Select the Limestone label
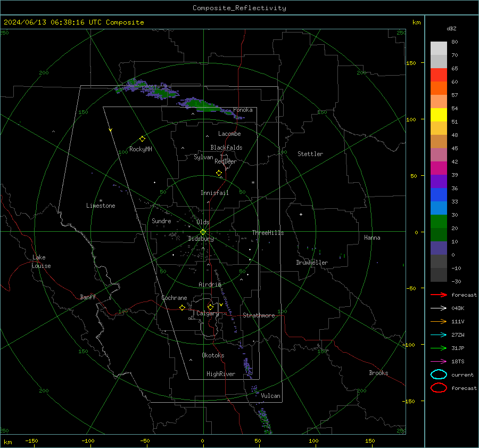Viewport: 479px width, 448px height. tap(101, 206)
